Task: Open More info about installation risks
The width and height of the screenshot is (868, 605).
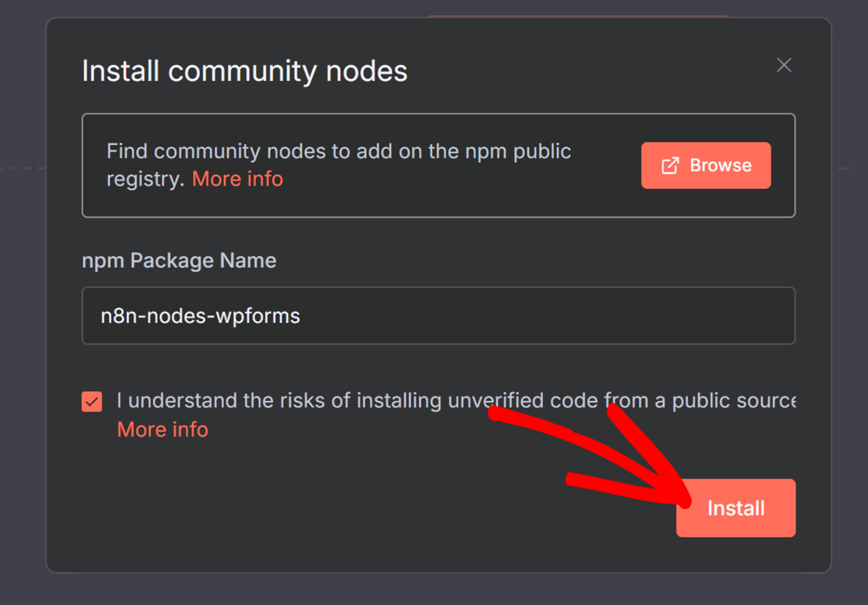Action: tap(162, 429)
